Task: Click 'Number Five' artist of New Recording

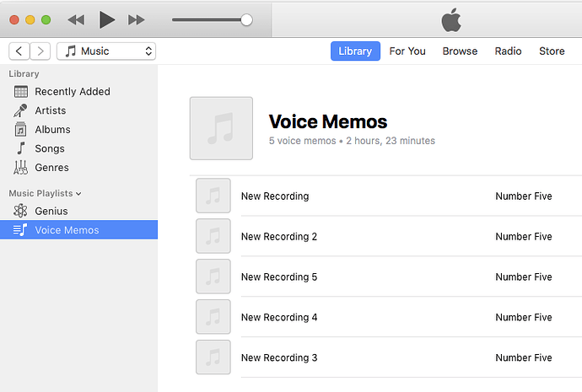Action: click(x=524, y=196)
